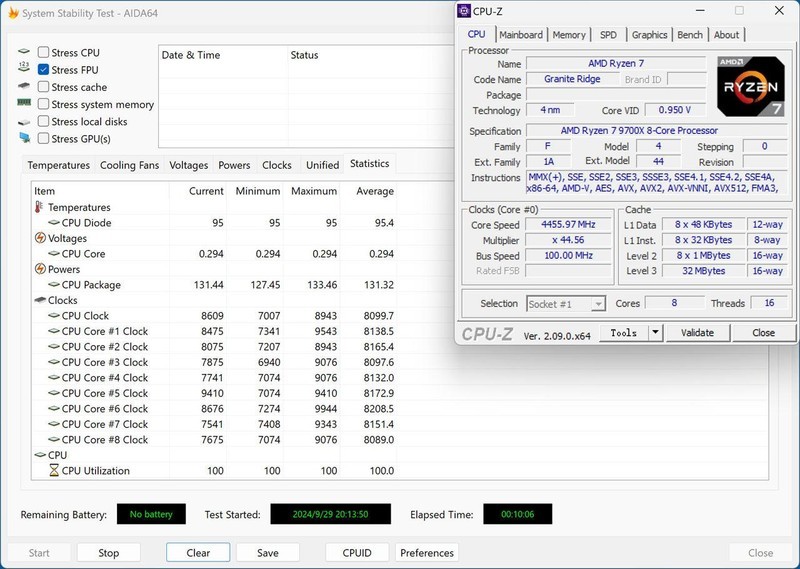Screen dimensions: 800x569
Task: Select the Statistics tab
Action: 369,164
